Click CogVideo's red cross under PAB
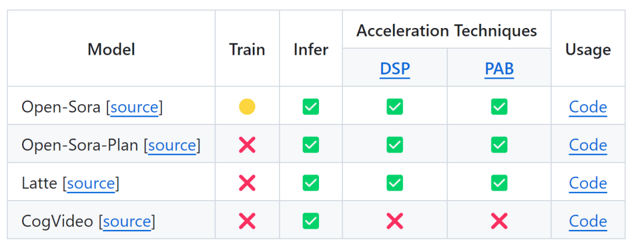Viewport: 644px width, 246px height. 499,221
